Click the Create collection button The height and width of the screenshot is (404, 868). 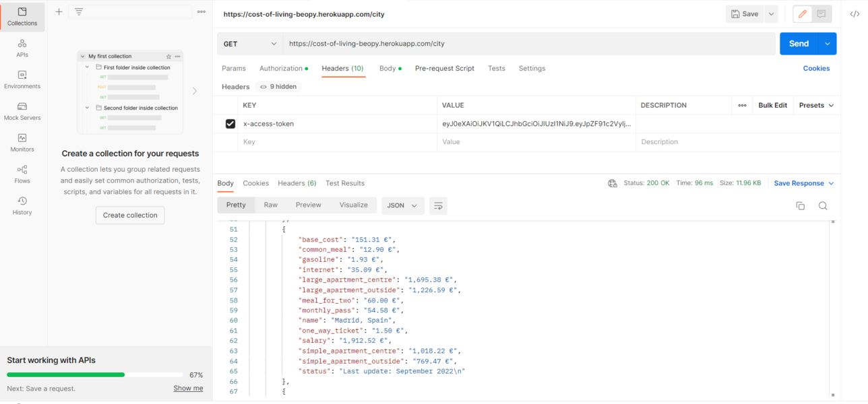[x=130, y=215]
